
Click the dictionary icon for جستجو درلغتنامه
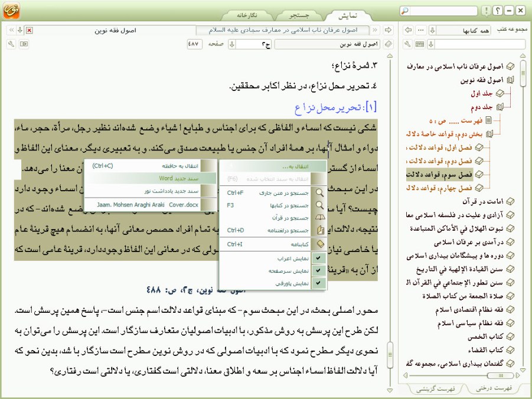[x=320, y=230]
